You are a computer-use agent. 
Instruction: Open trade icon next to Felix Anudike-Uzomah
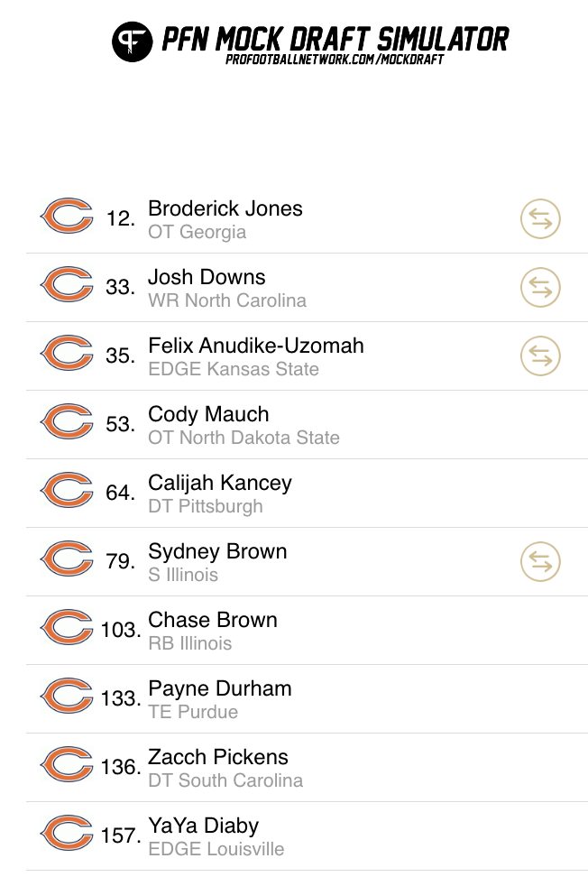pos(540,356)
